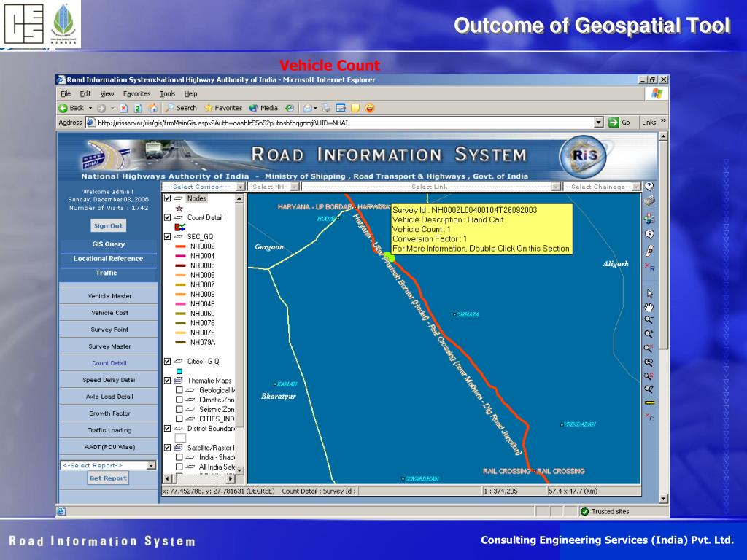Click the Sign Out button
This screenshot has height=560, width=747.
coord(108,226)
